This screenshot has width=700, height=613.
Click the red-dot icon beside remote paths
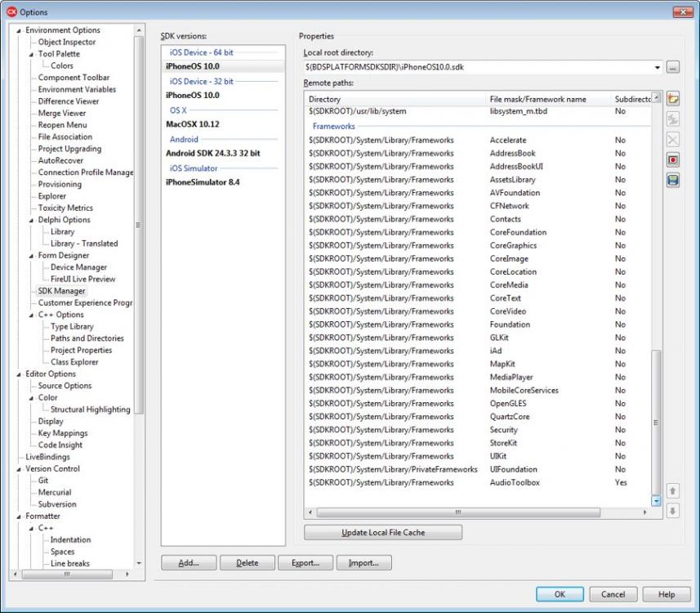pos(673,160)
